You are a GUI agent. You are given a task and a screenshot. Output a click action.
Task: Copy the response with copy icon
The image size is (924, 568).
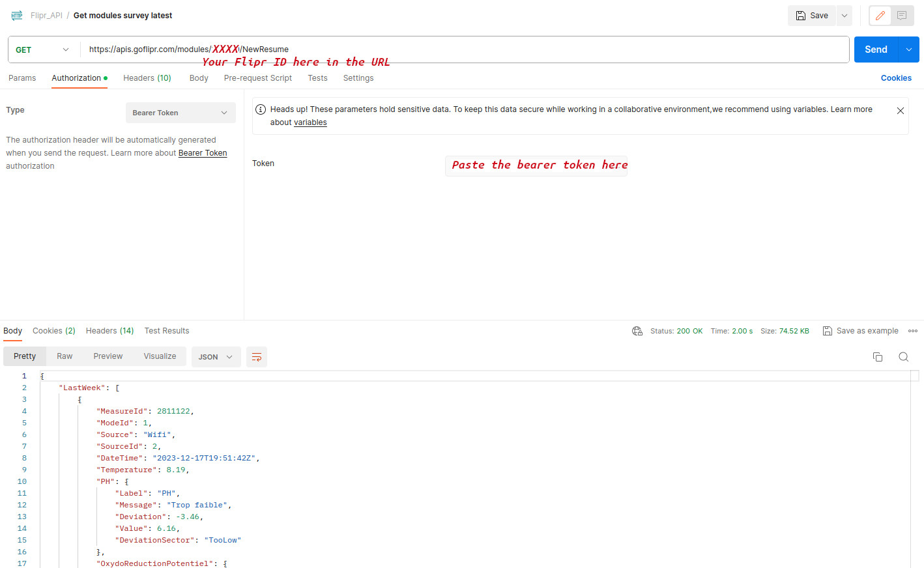coord(878,357)
